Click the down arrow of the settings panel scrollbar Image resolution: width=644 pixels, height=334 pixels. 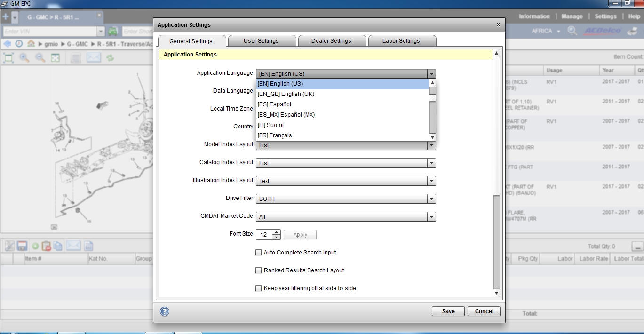[x=496, y=294]
